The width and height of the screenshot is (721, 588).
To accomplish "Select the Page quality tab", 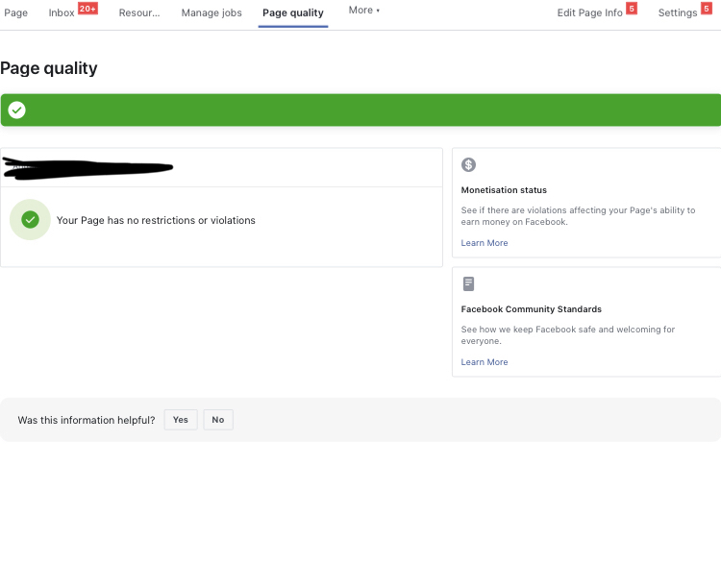I will click(293, 13).
